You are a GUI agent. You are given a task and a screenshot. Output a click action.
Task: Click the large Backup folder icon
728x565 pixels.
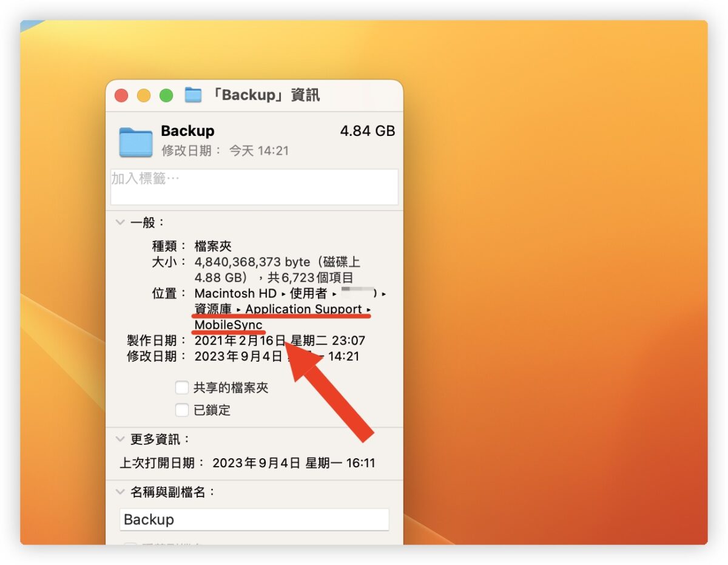(136, 142)
